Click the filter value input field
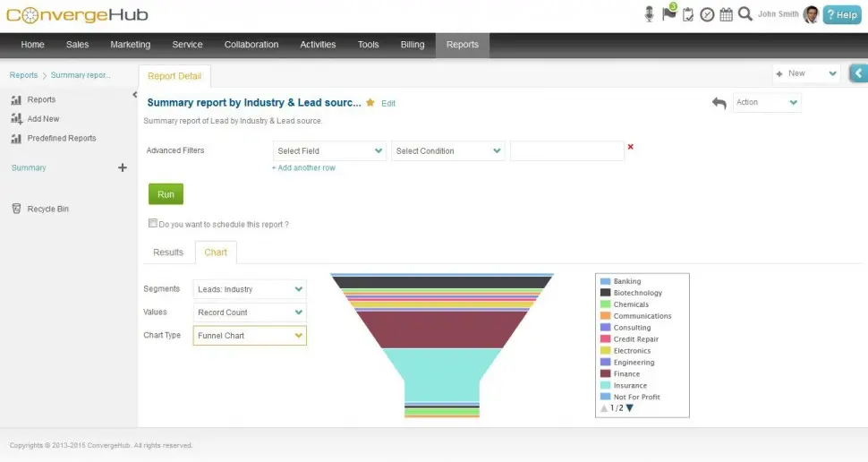This screenshot has width=868, height=462. 566,150
